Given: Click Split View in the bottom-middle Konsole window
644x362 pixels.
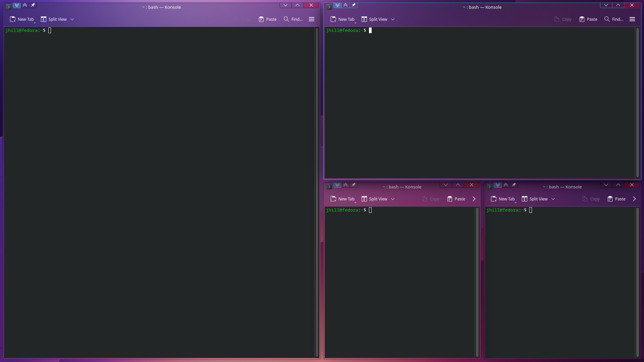Looking at the screenshot, I should point(374,199).
